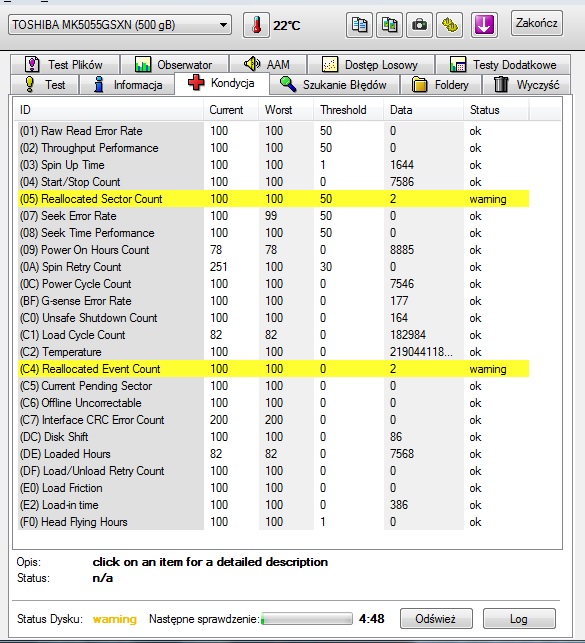Take a screenshot with the camera icon

pos(419,25)
